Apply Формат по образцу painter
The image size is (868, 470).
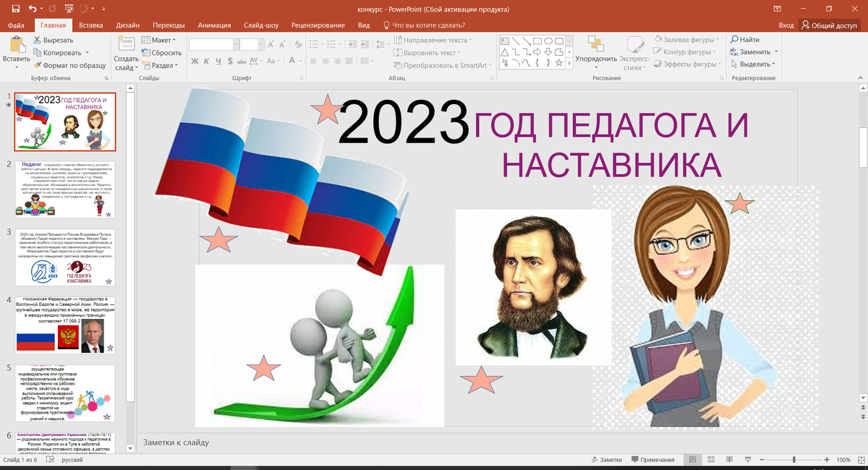point(69,65)
